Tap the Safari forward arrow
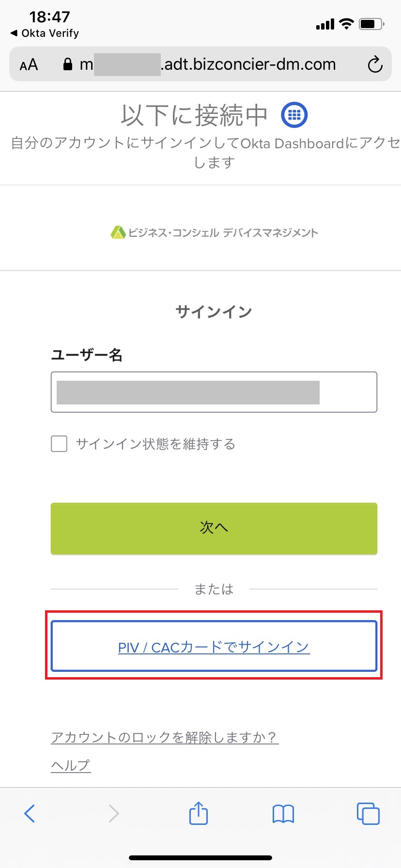This screenshot has height=868, width=401. click(x=114, y=813)
